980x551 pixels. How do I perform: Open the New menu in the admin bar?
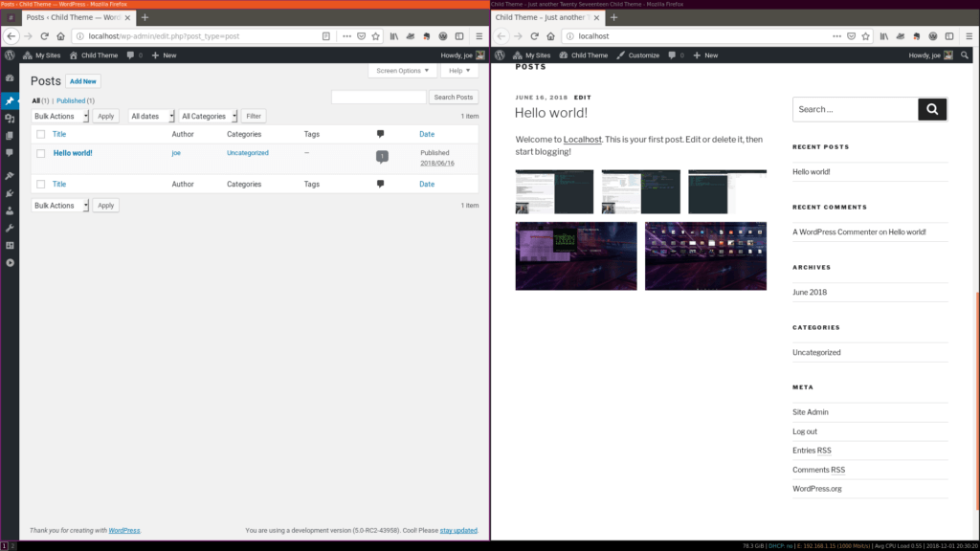(163, 55)
